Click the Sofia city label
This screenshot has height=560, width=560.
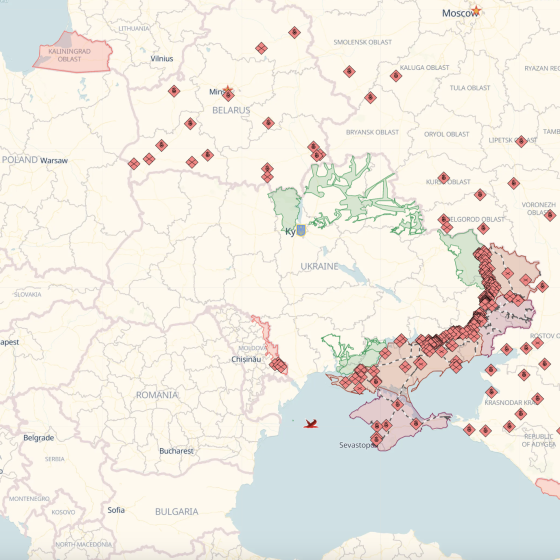tap(116, 510)
